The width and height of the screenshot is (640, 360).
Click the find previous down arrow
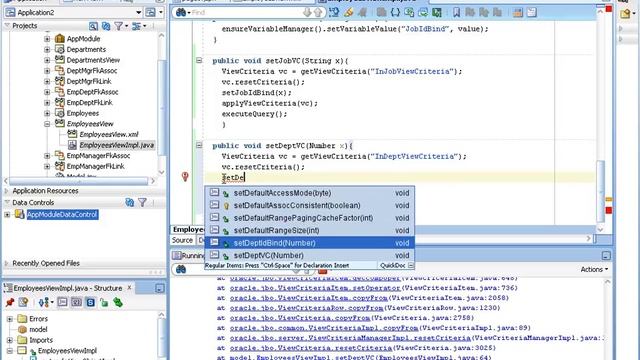[307, 13]
